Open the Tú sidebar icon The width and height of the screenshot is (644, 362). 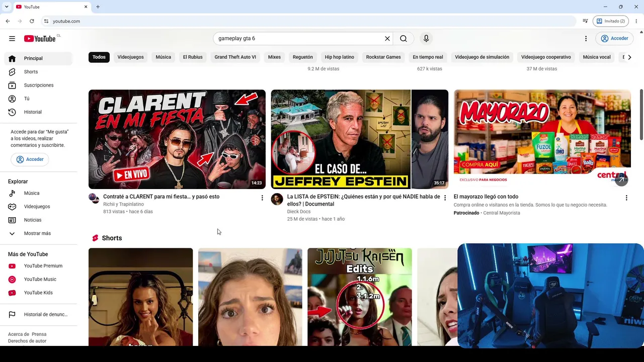12,99
